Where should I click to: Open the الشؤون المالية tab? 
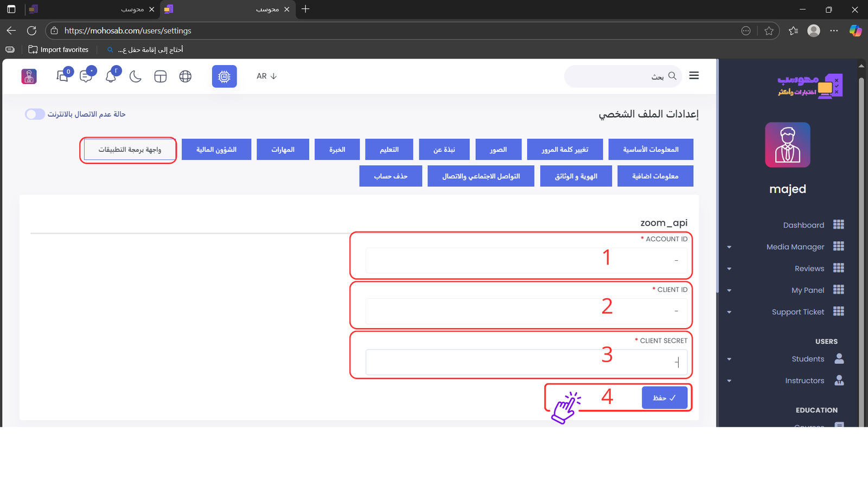[216, 150]
